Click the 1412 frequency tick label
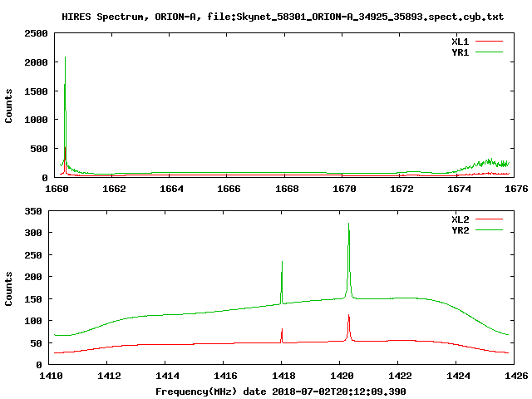Viewport: 532px width, 399px height. coord(109,376)
